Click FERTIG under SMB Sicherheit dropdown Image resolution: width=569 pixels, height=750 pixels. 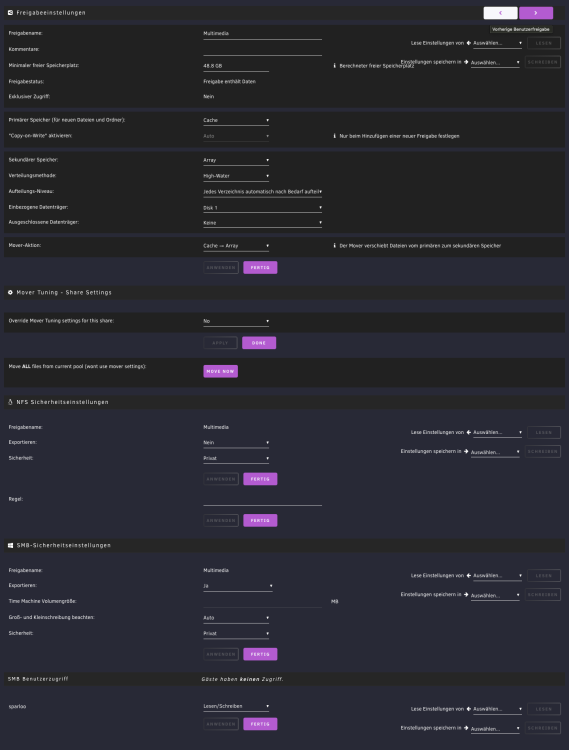tap(260, 654)
